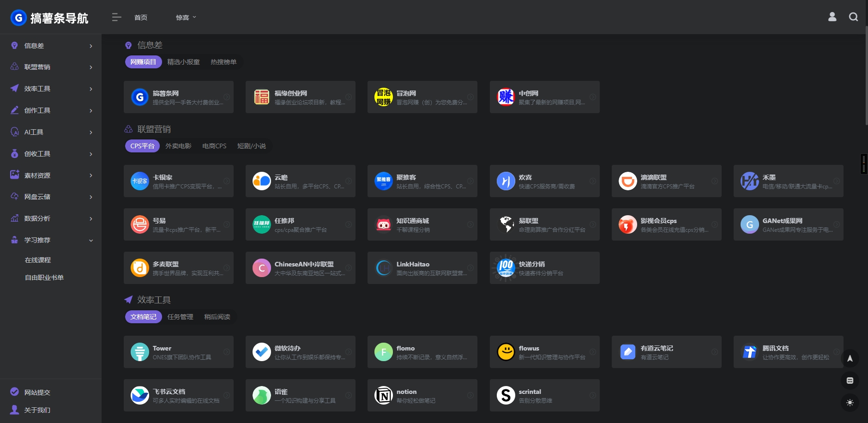Click the scrintal S logo icon

[506, 395]
